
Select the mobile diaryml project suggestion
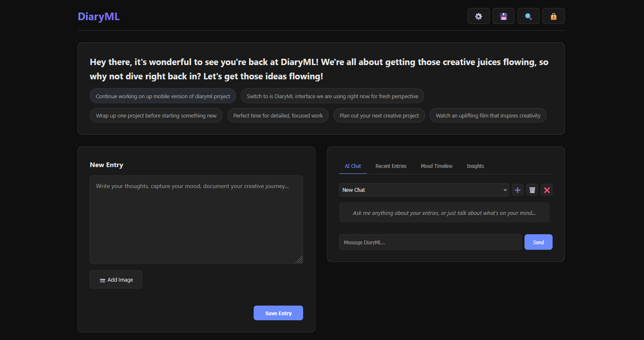[x=163, y=96]
